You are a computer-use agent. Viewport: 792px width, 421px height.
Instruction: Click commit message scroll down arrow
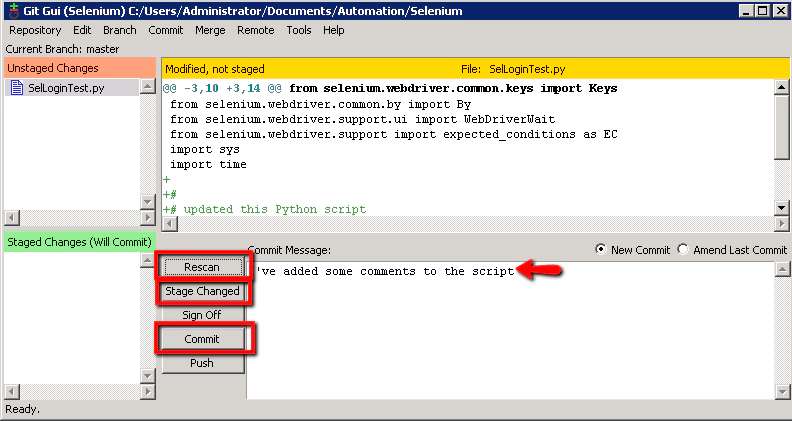point(781,391)
